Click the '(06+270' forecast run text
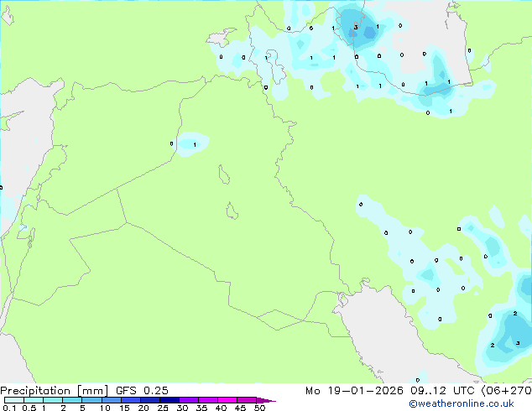Image resolution: width=532 pixels, height=411 pixels. click(x=506, y=391)
